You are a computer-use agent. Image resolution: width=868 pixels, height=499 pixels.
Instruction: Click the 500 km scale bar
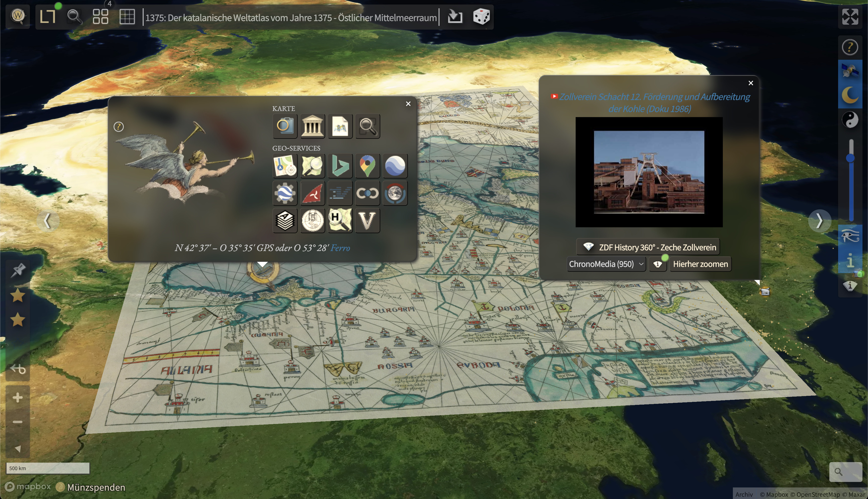coord(48,468)
